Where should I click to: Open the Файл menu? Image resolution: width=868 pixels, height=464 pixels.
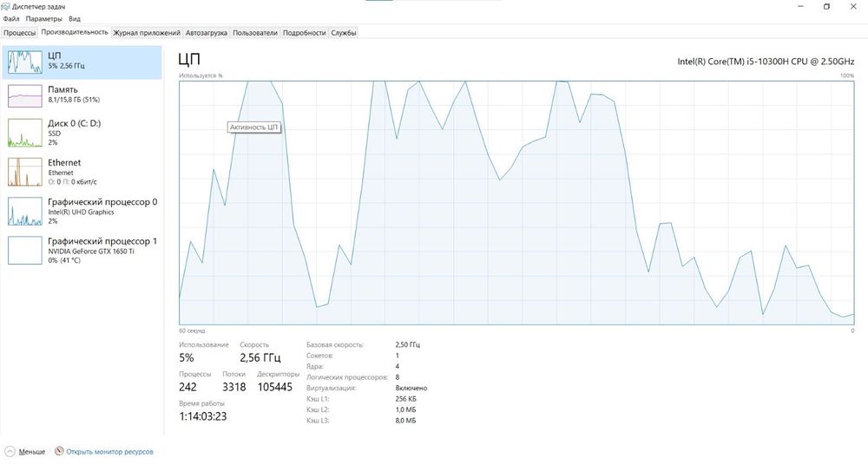(11, 19)
